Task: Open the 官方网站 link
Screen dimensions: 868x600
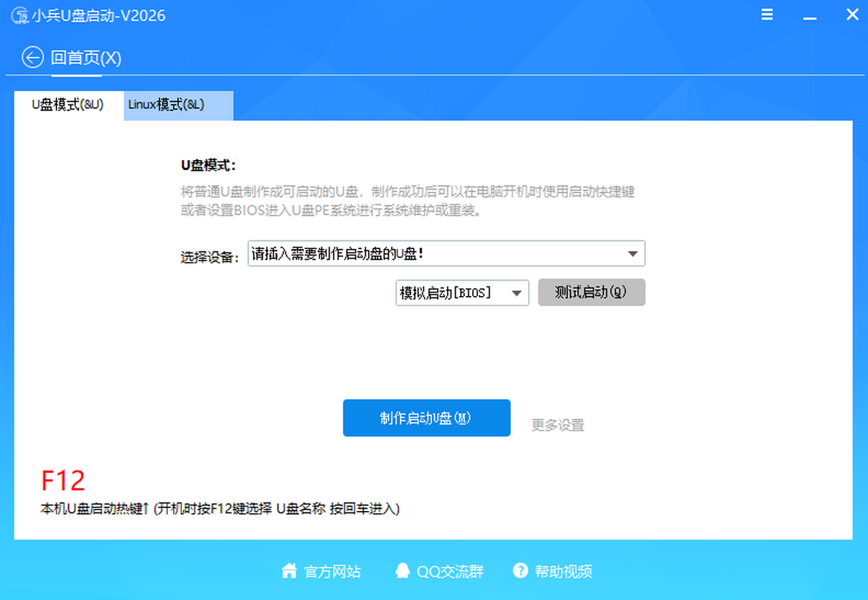Action: [333, 572]
